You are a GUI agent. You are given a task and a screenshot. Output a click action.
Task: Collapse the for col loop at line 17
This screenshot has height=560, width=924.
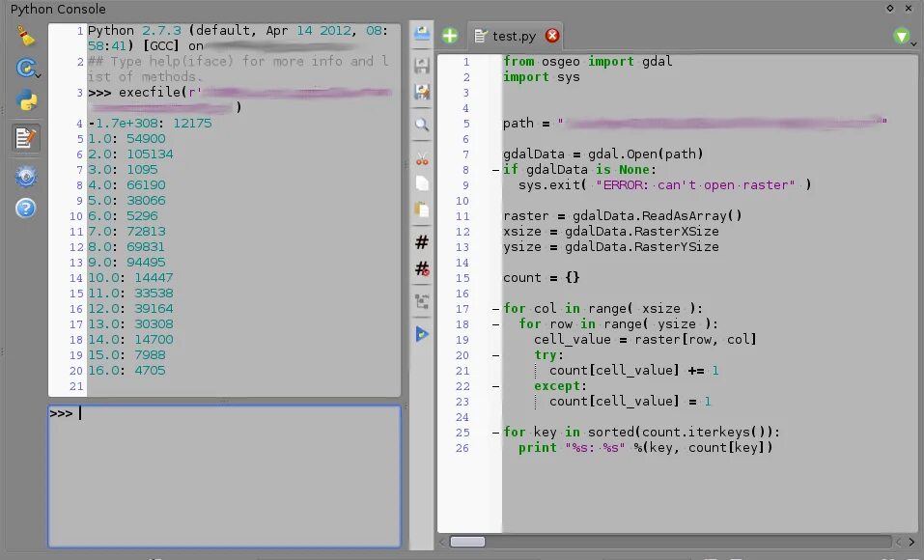point(495,309)
